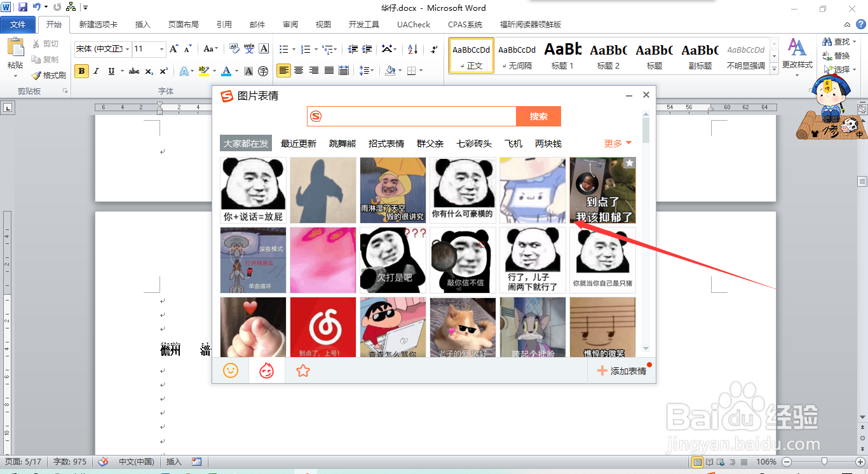This screenshot has height=474, width=868.
Task: Switch to the 审阅 ribbon tab
Action: 290,24
